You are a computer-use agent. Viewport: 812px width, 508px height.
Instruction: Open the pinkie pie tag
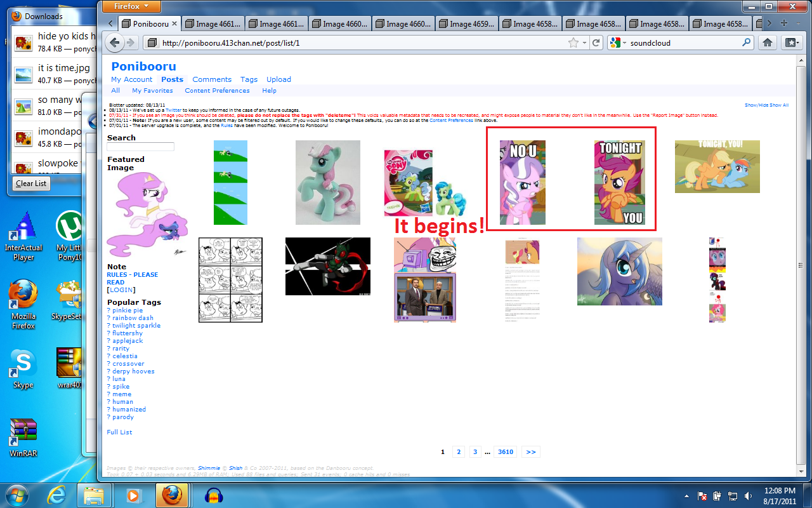point(128,311)
